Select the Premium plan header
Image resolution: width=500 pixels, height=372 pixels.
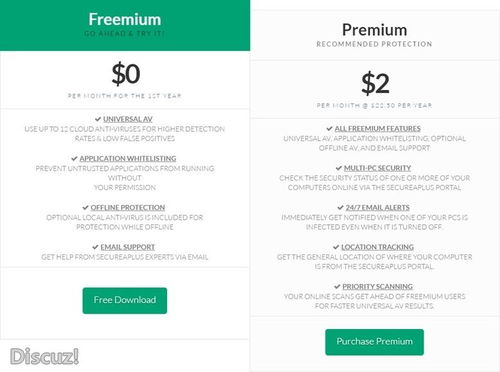pos(375,35)
